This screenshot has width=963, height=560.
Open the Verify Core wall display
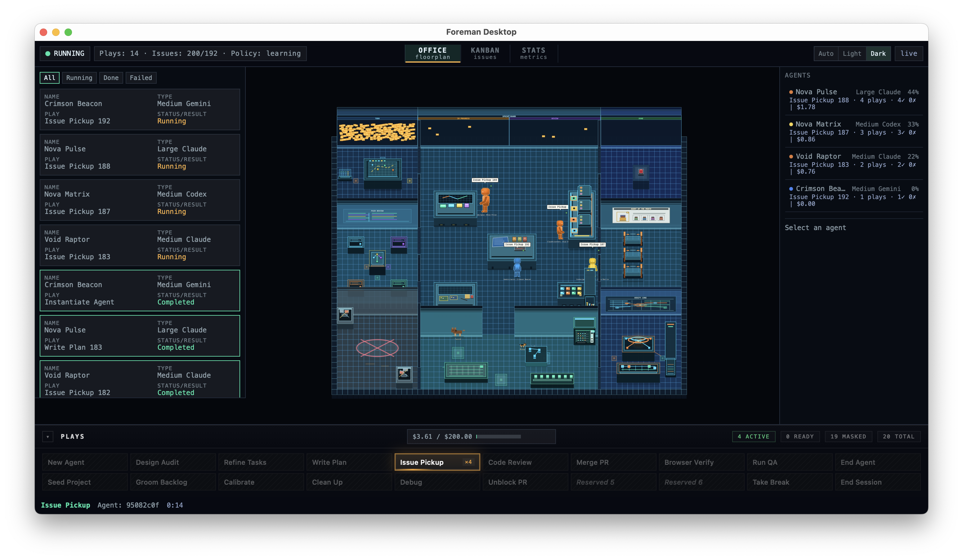click(x=640, y=304)
